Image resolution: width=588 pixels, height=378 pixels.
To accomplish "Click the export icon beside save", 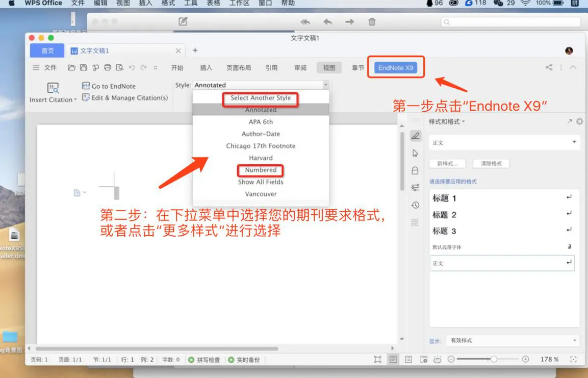I will point(96,67).
